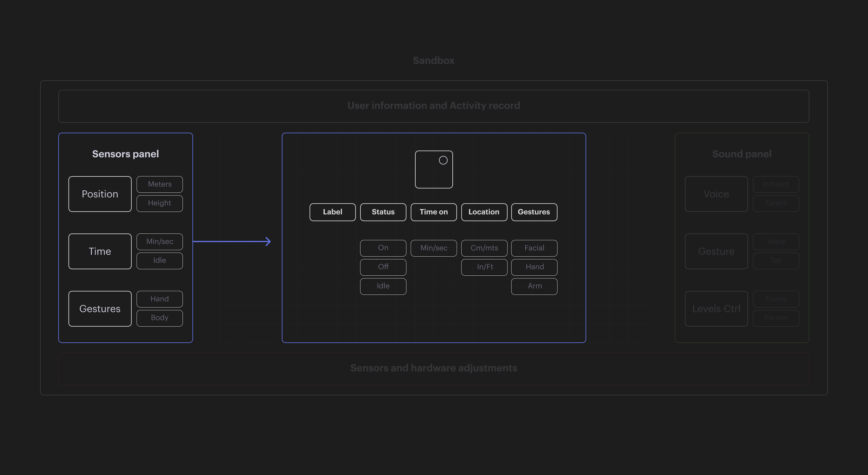Toggle the On status option
Viewport: 868px width, 475px height.
pos(383,248)
